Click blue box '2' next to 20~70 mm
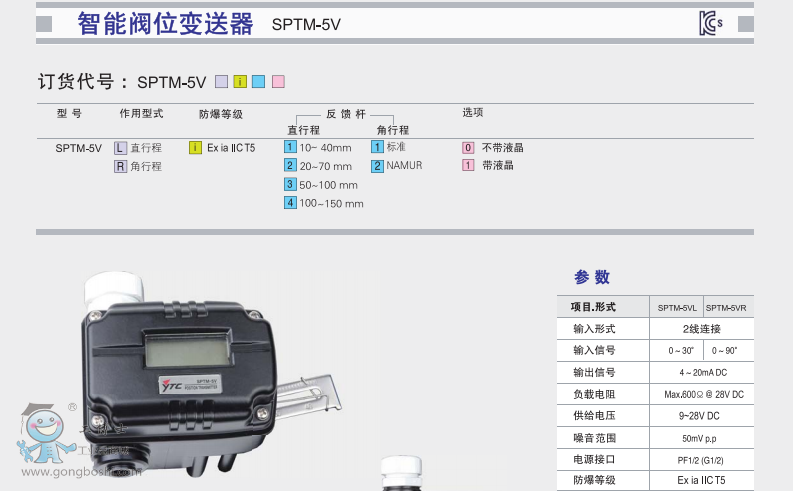 pyautogui.click(x=290, y=165)
